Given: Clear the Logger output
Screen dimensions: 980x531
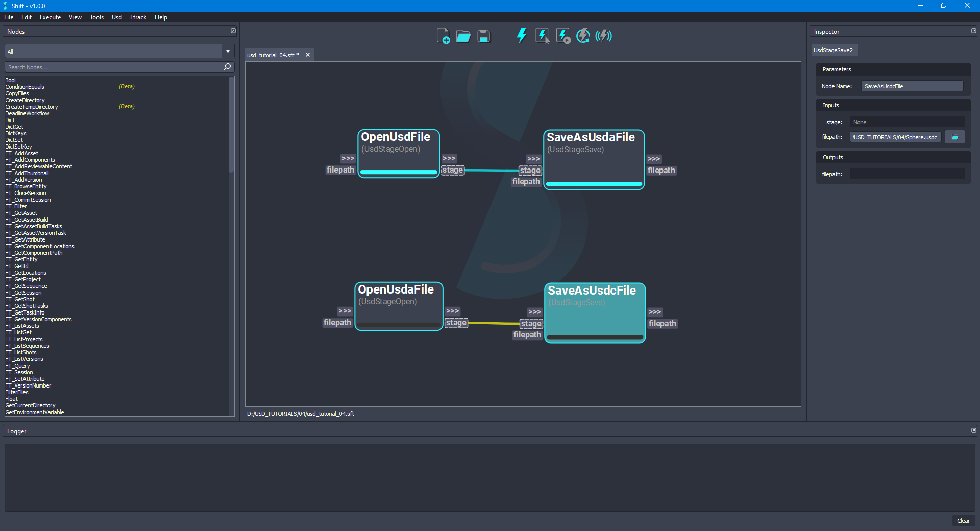Looking at the screenshot, I should (964, 521).
